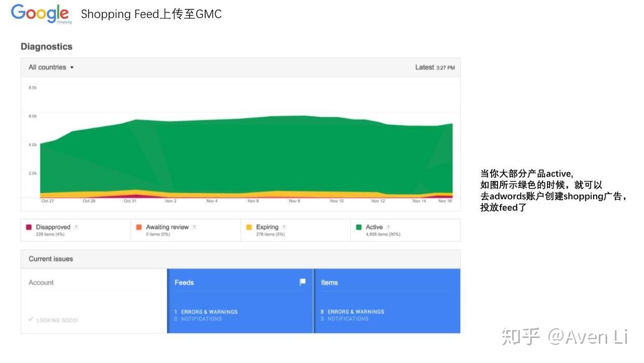
Task: Open the help icon next to Expiring
Action: (284, 227)
